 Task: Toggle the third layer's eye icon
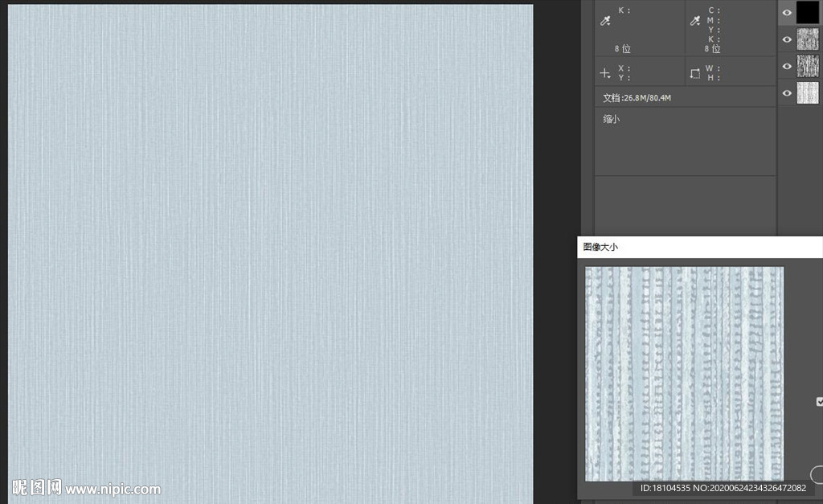pyautogui.click(x=787, y=66)
